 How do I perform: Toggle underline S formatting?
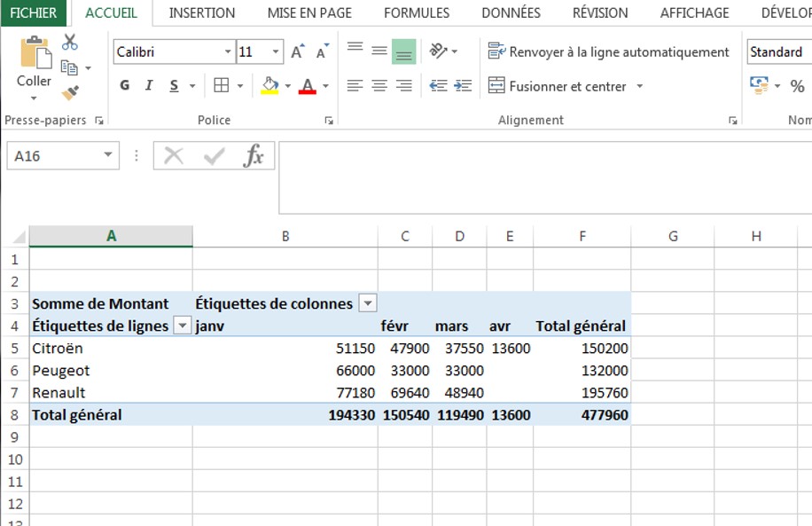[x=174, y=85]
